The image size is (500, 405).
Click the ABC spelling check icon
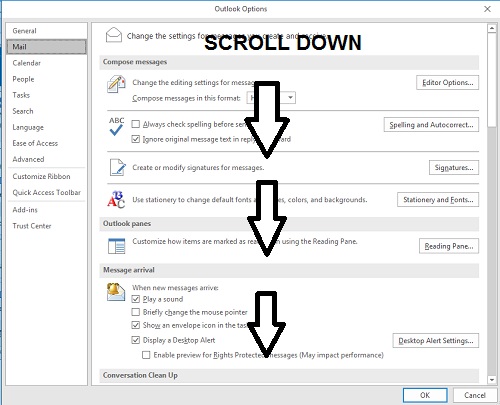[116, 127]
